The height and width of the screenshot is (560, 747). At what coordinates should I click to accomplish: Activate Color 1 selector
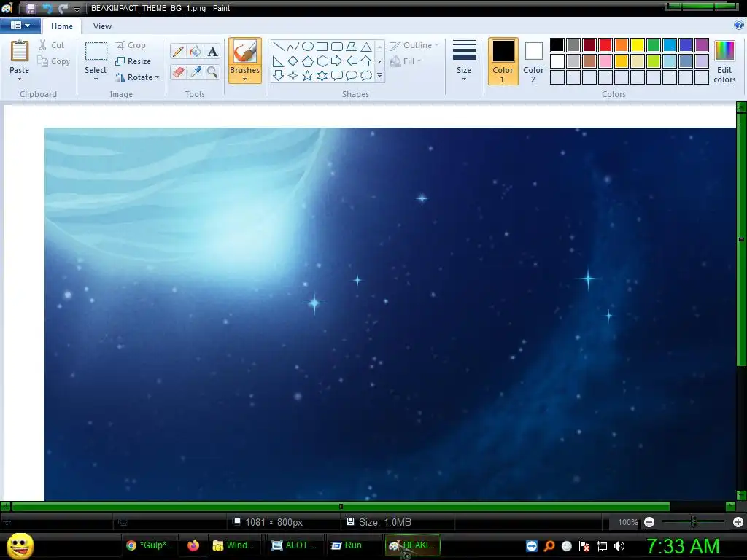click(x=503, y=61)
